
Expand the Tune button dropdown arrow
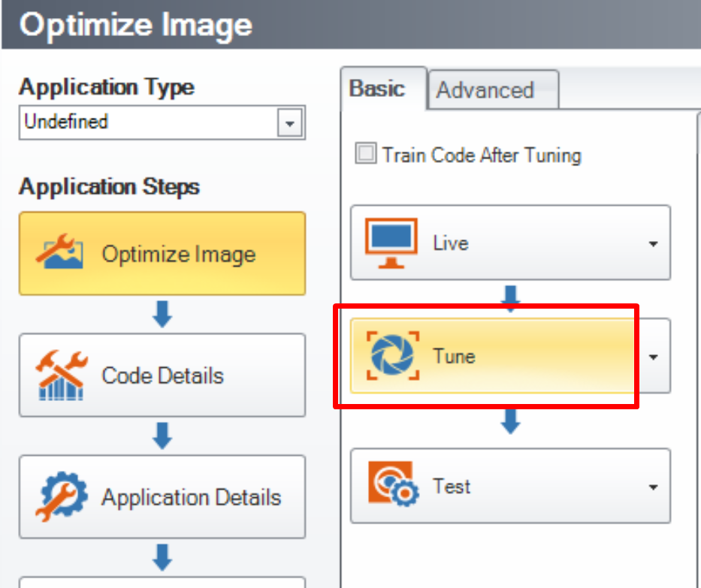(653, 356)
